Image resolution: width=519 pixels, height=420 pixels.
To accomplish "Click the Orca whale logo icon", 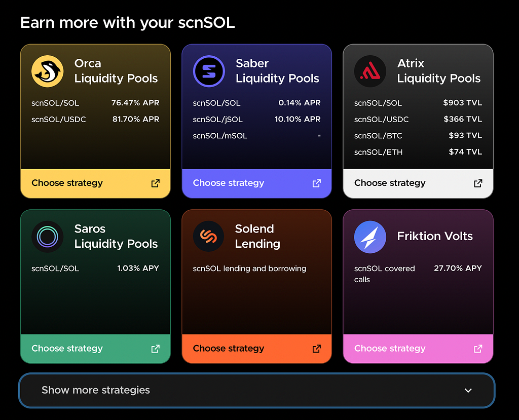I will tap(47, 71).
